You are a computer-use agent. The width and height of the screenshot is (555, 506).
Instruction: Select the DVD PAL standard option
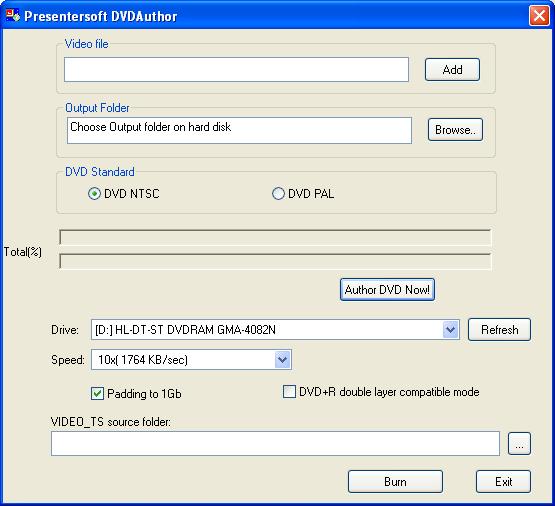pyautogui.click(x=278, y=194)
